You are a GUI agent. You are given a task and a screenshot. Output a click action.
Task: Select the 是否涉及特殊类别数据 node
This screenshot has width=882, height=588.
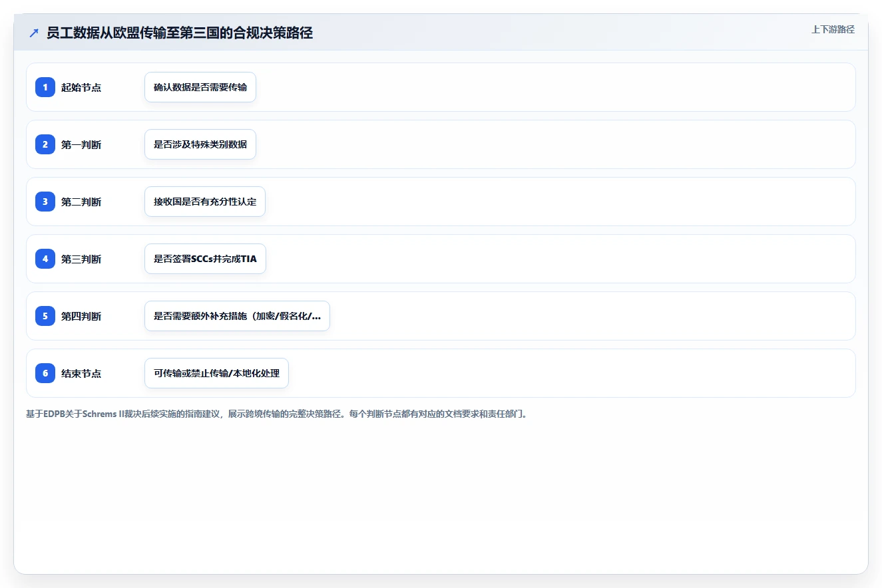pos(200,144)
